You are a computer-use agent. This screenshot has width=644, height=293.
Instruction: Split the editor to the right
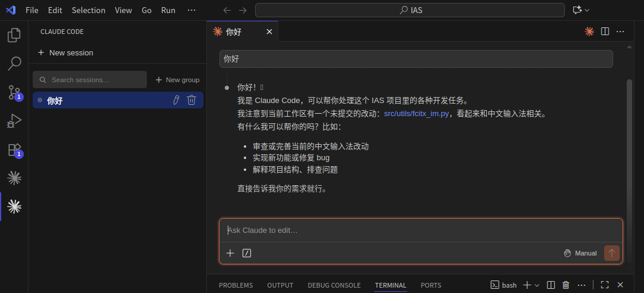tap(605, 32)
